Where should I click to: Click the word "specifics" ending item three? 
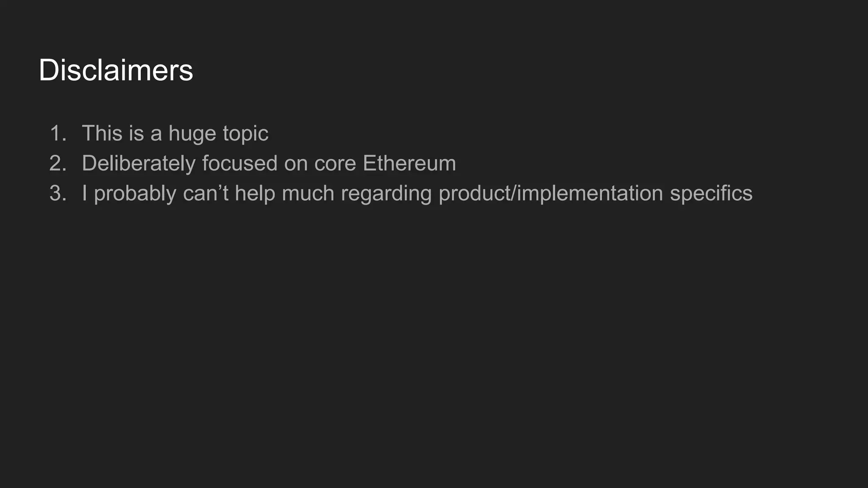click(x=711, y=194)
